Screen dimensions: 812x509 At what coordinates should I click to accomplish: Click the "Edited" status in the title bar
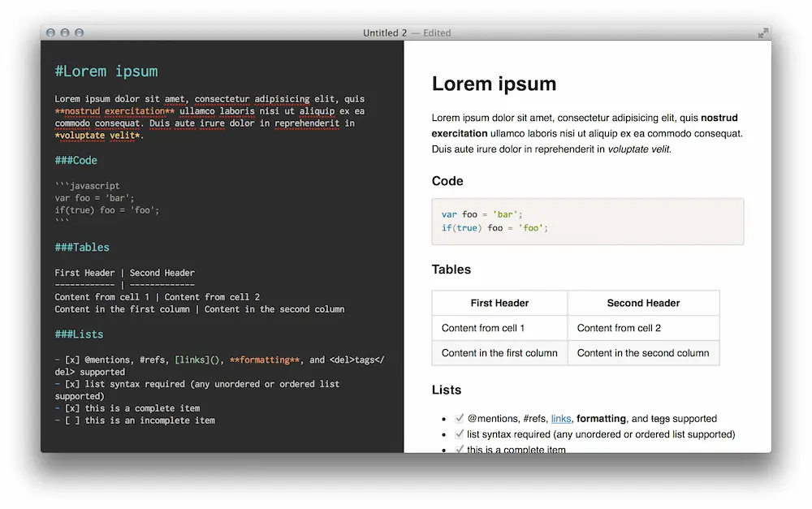437,33
